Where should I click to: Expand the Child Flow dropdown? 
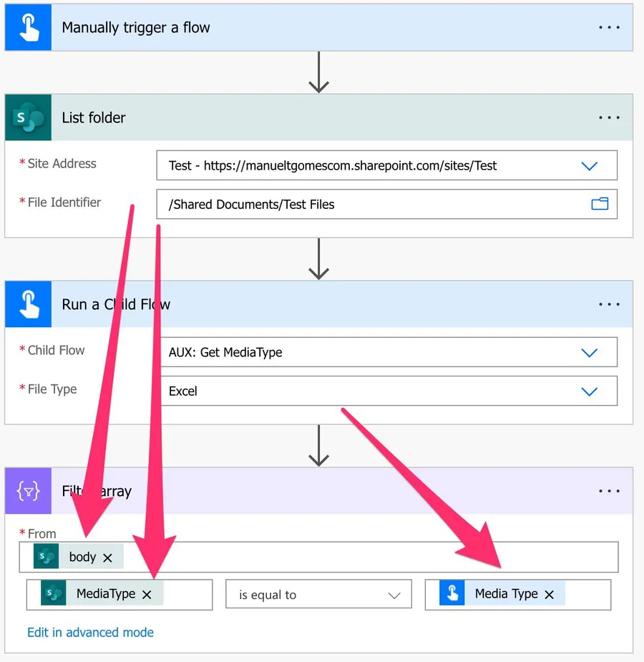click(x=589, y=353)
